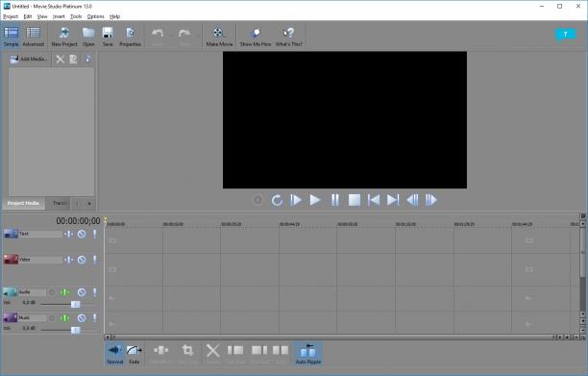This screenshot has height=376, width=588.
Task: Click the Delete X in the editing toolbar
Action: pos(213,354)
